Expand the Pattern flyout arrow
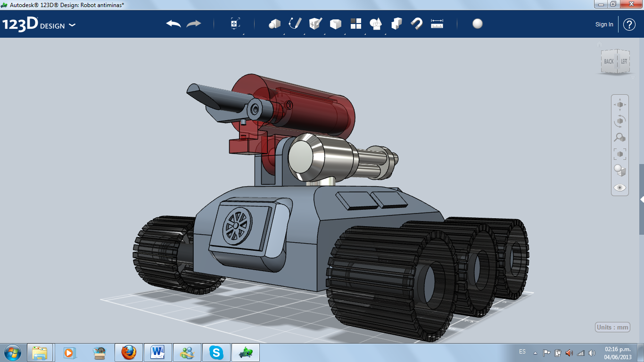 click(x=365, y=34)
